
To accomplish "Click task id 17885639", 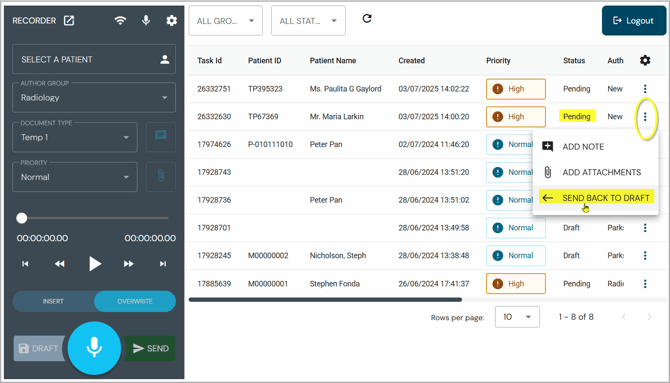I will (214, 283).
